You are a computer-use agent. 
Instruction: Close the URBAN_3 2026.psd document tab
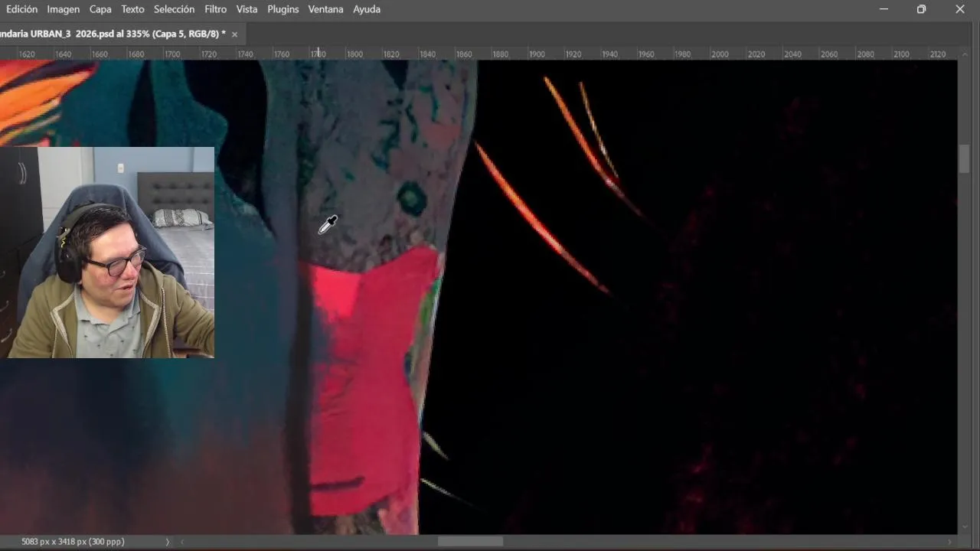click(x=234, y=34)
